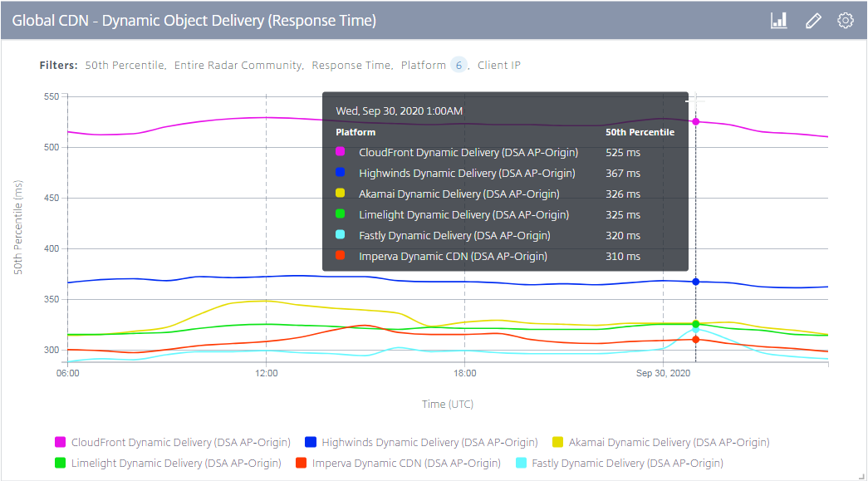The width and height of the screenshot is (868, 481).
Task: Toggle CloudFront Dynamic Delivery legend entry
Action: point(173,442)
